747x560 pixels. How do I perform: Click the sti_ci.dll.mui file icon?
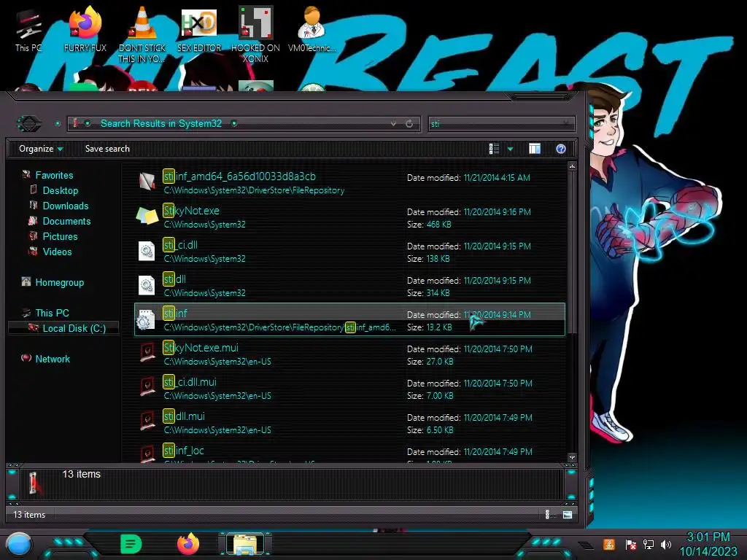(147, 388)
